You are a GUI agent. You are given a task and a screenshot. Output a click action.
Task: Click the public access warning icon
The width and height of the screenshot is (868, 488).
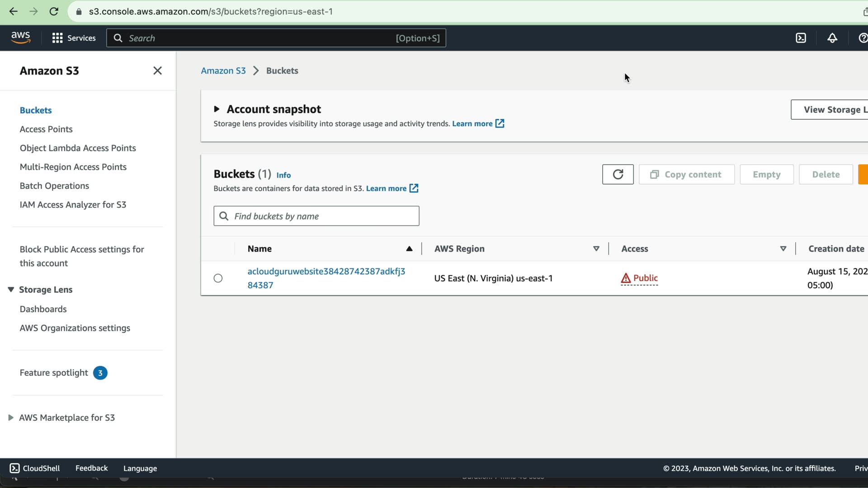click(626, 278)
